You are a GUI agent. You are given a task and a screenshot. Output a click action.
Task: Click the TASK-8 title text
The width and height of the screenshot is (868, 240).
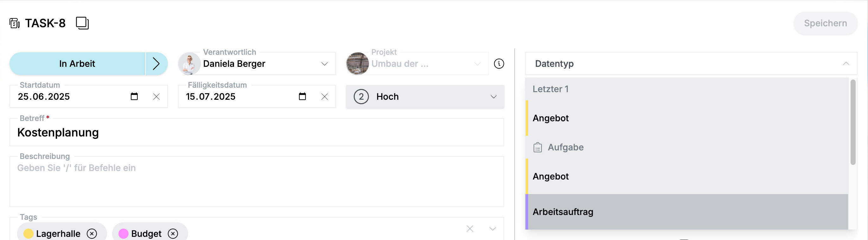(45, 23)
